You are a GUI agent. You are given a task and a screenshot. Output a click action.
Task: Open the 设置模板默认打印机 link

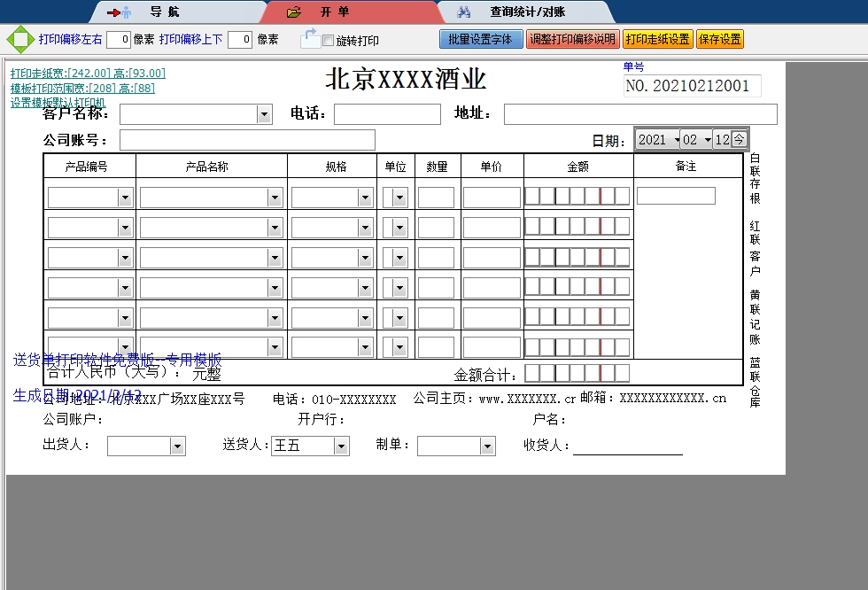coord(58,103)
